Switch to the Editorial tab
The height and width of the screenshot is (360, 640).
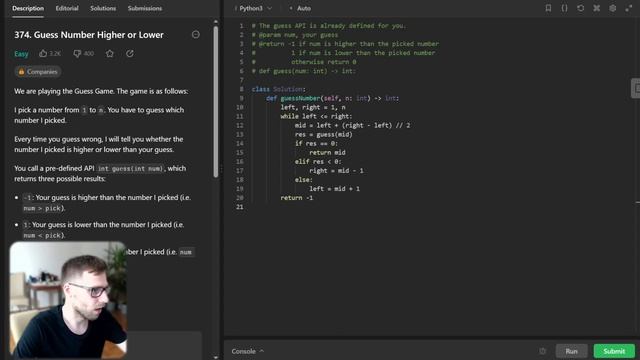coord(67,8)
